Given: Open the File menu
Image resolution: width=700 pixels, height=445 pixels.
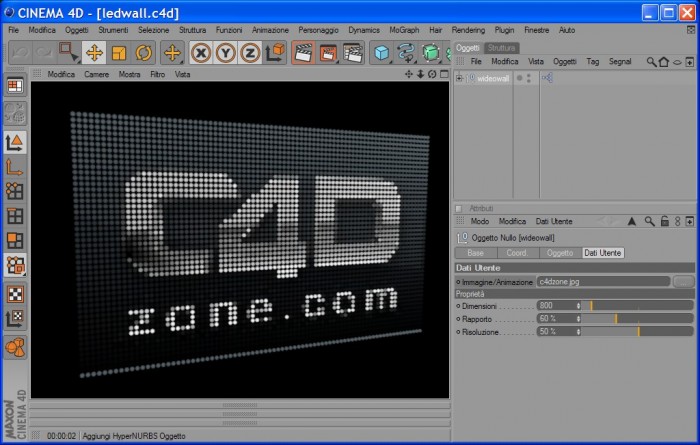Looking at the screenshot, I should click(x=13, y=30).
